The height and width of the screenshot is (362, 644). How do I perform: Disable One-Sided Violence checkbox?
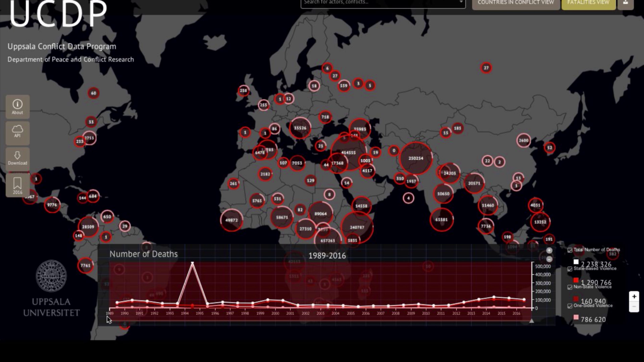pos(570,306)
